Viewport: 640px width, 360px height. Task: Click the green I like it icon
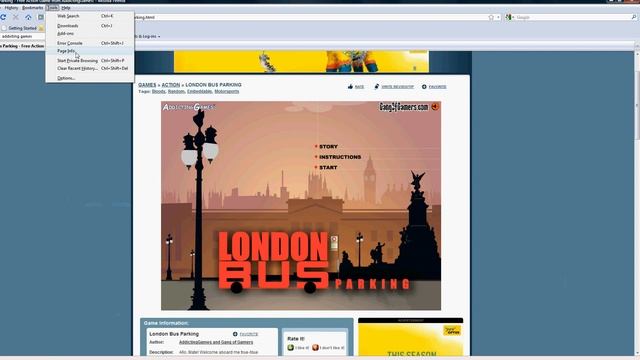click(x=291, y=347)
